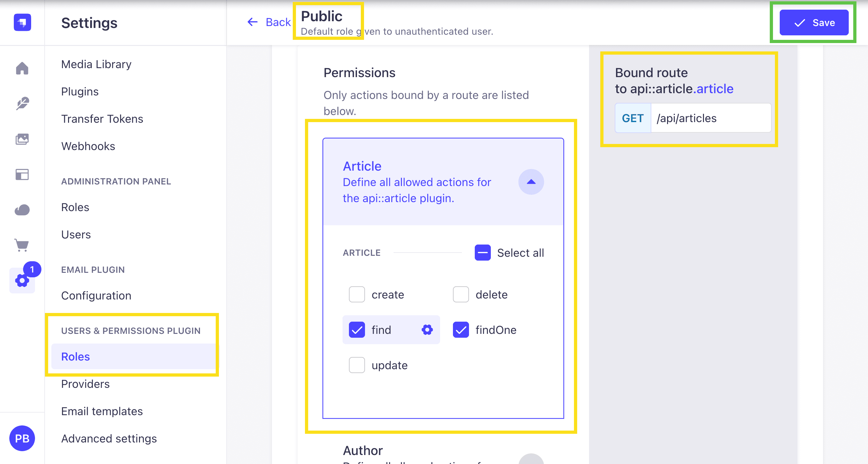868x464 pixels.
Task: Uncheck the findOne permission checkbox
Action: point(461,329)
